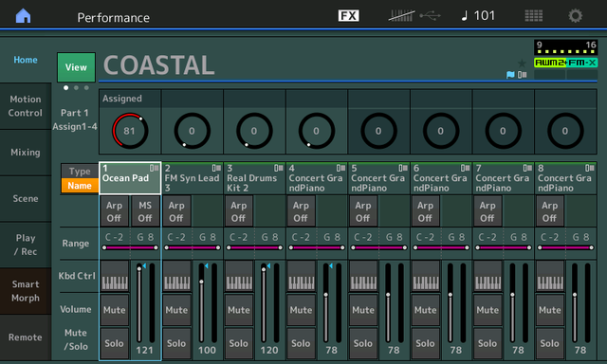The image size is (607, 364).
Task: Select Part 2 keyboard control icon
Action: tap(177, 276)
